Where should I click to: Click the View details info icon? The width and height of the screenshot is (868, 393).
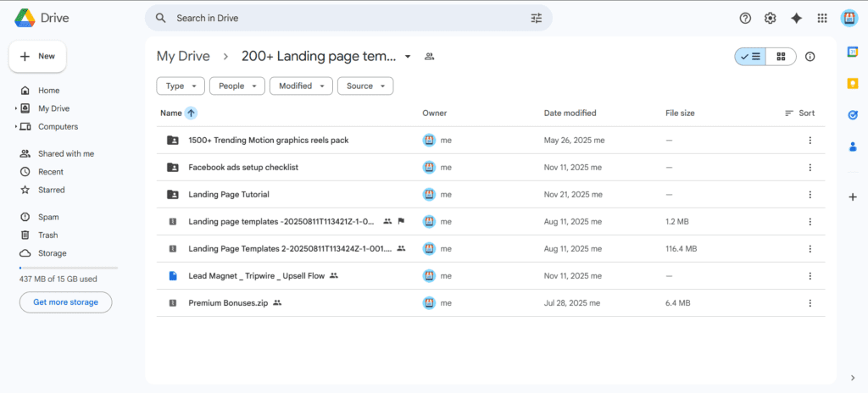pos(810,57)
